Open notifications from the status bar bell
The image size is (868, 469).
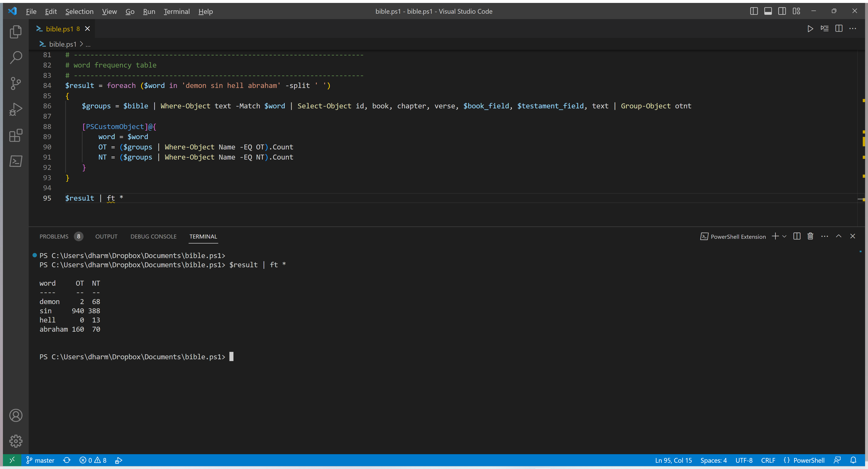pyautogui.click(x=853, y=460)
